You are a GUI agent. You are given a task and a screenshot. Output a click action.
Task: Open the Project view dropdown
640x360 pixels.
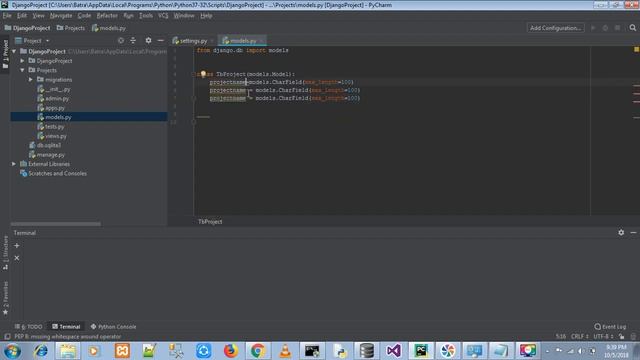pyautogui.click(x=32, y=41)
